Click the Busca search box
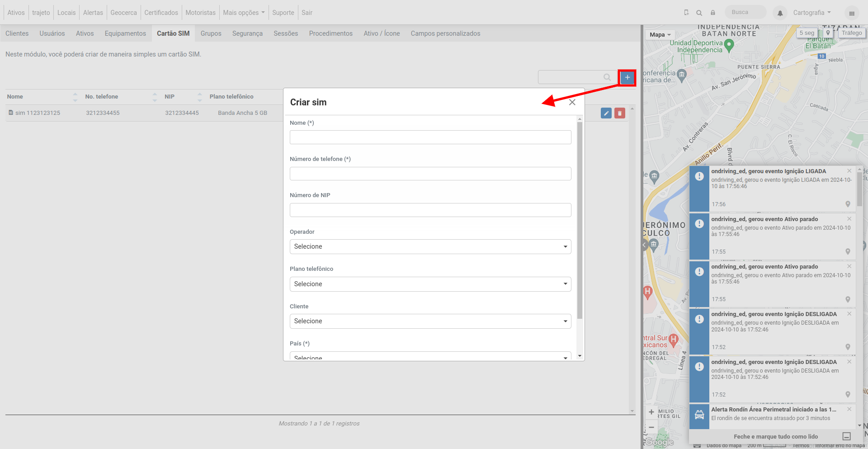 (x=745, y=12)
